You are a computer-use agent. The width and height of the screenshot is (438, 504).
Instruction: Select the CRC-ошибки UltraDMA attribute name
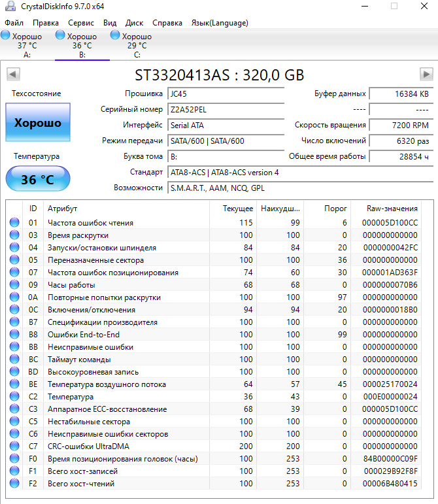pos(88,446)
